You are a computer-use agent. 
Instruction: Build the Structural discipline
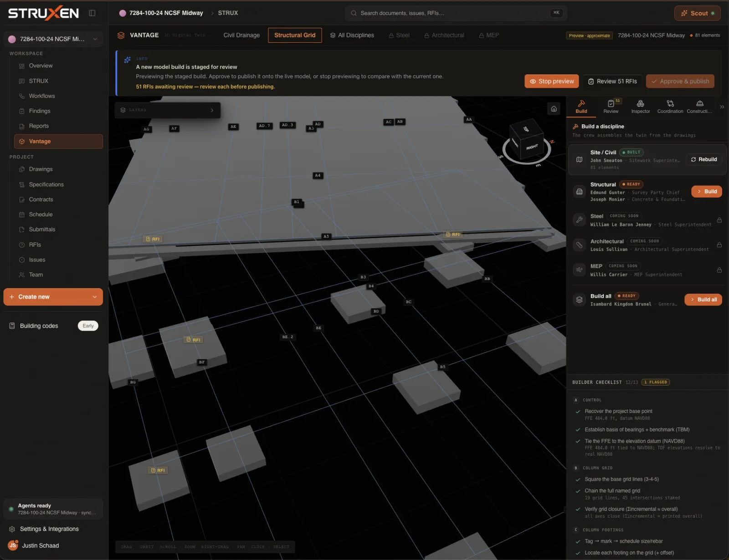tap(707, 191)
